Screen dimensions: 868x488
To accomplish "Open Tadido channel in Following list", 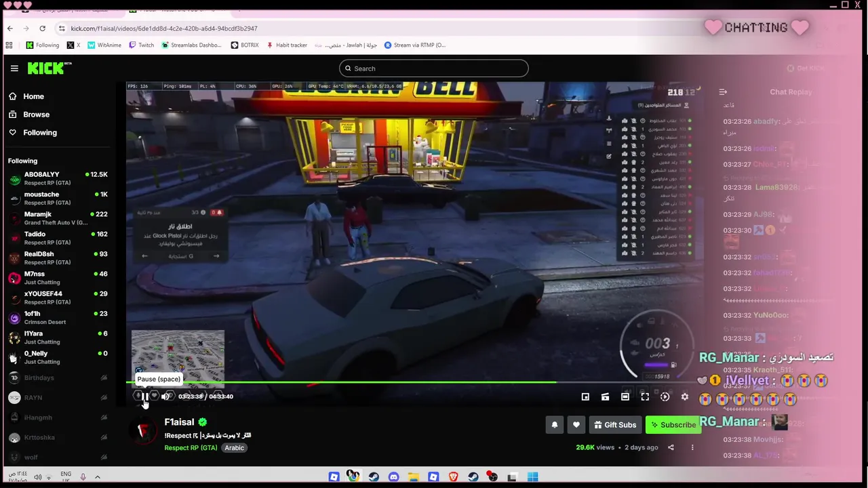I will click(58, 238).
